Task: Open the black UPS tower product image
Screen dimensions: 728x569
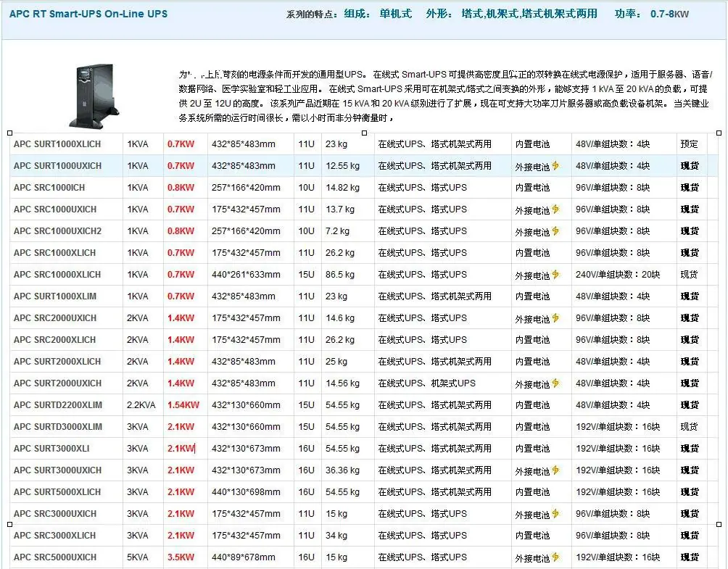Action: point(91,94)
